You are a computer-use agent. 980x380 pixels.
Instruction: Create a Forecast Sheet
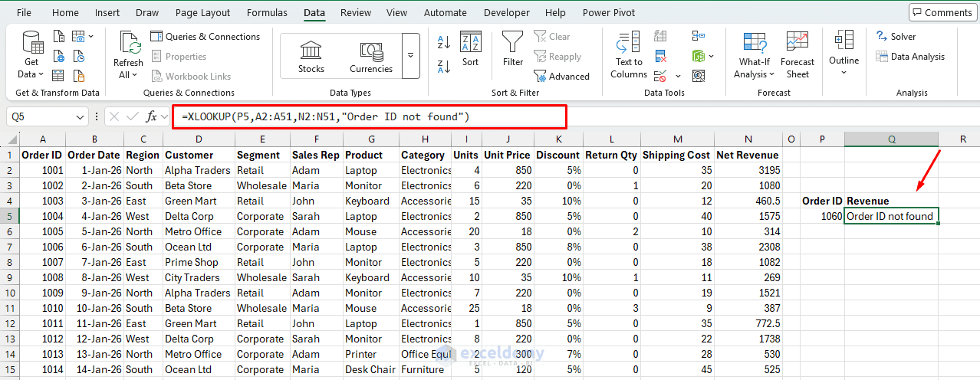[797, 55]
